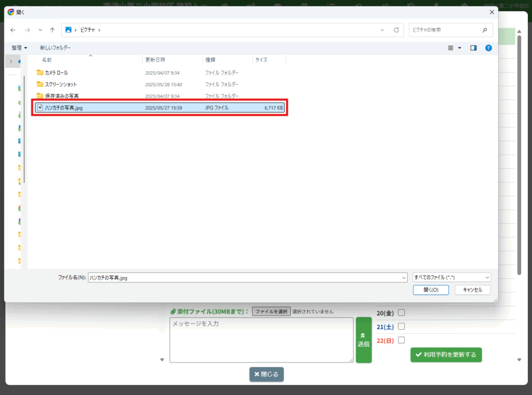Open the スクリーンショット folder
Viewport: 532px width, 395px height.
point(61,84)
